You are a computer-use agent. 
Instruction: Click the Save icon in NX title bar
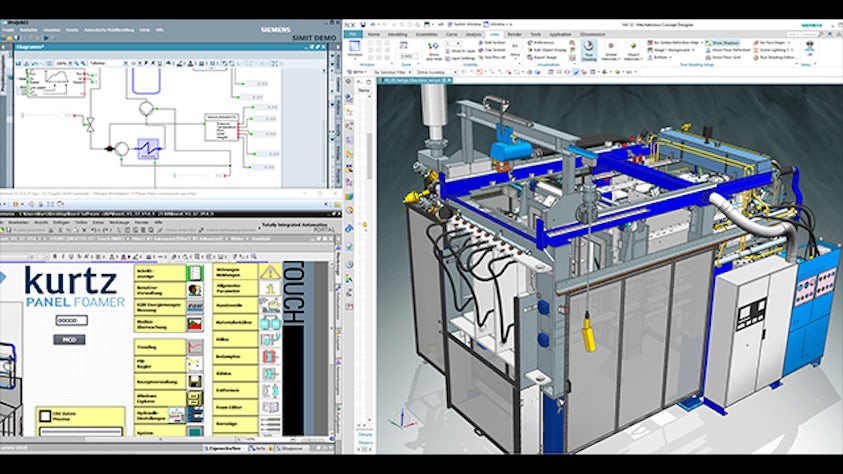click(363, 25)
